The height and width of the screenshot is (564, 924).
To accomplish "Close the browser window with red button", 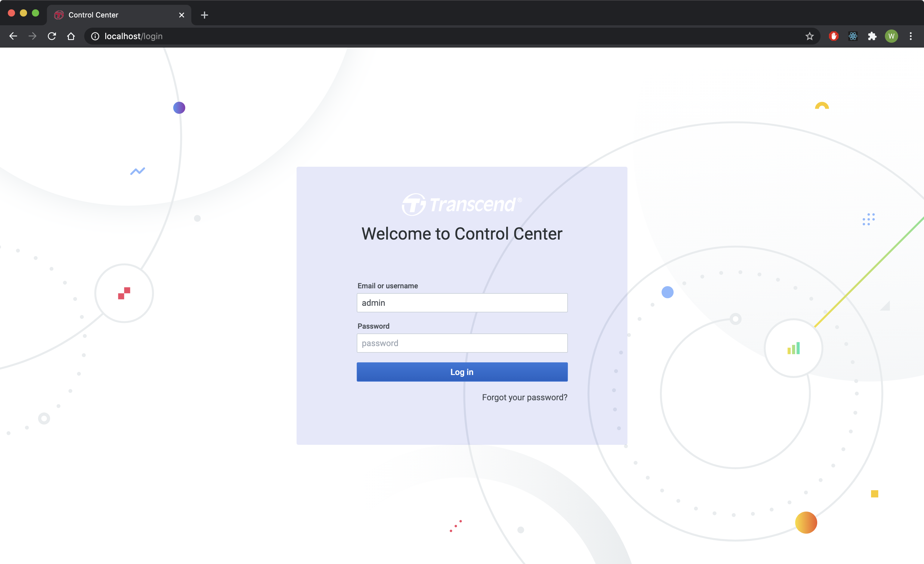I will point(11,13).
